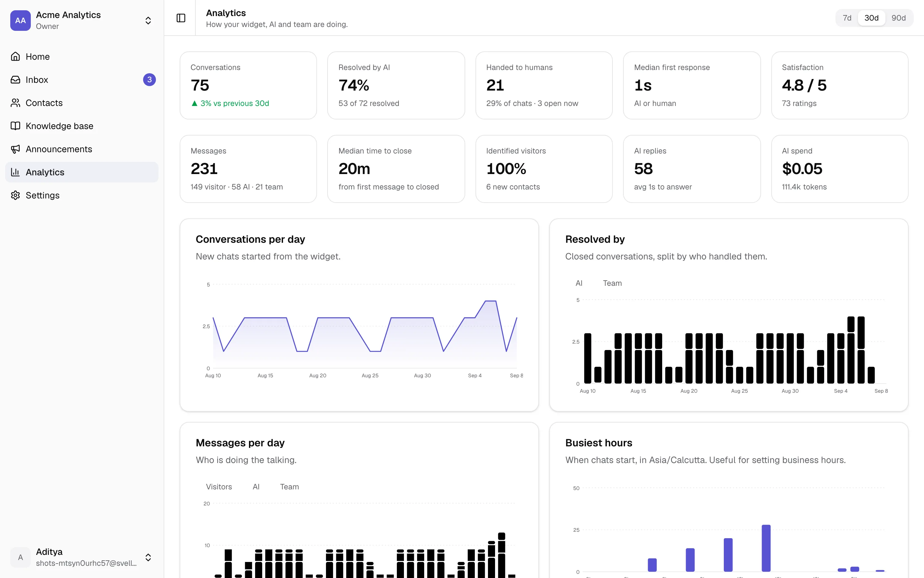This screenshot has width=924, height=578.
Task: Open Inbox in the sidebar
Action: point(82,80)
